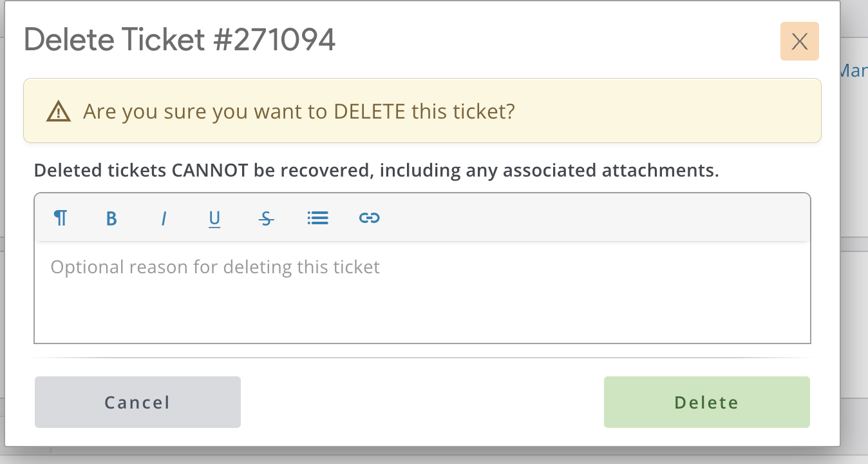
Task: Click the "Delete Ticket #271094" dialog title
Action: 180,40
